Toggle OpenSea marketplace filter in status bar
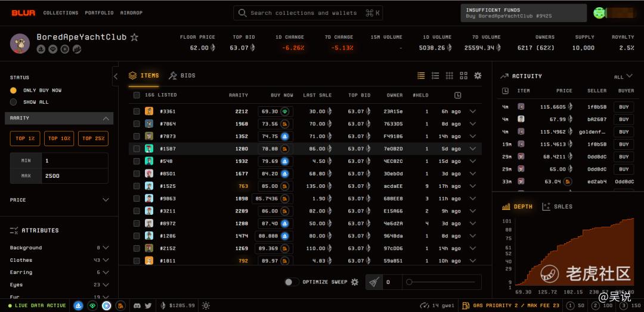The image size is (644, 312). pos(79,305)
